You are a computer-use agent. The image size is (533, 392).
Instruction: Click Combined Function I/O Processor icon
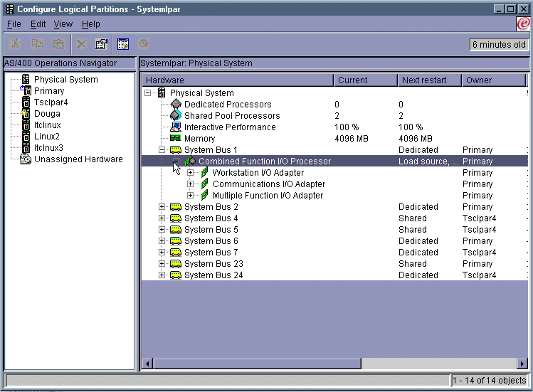[191, 161]
